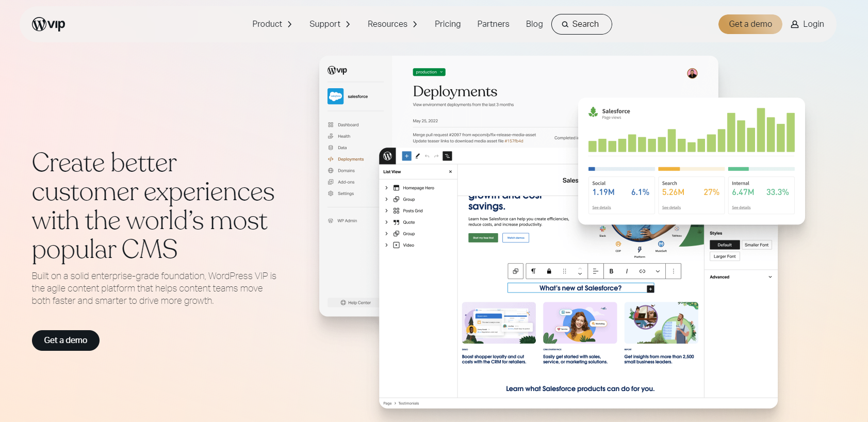Click the #157fb4d commit link
This screenshot has width=868, height=422.
[x=514, y=141]
